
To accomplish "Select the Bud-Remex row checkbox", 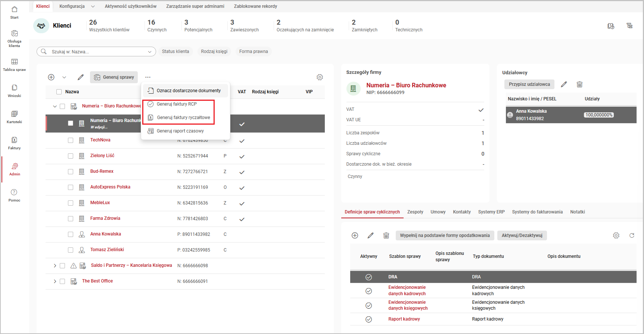I will tap(71, 172).
